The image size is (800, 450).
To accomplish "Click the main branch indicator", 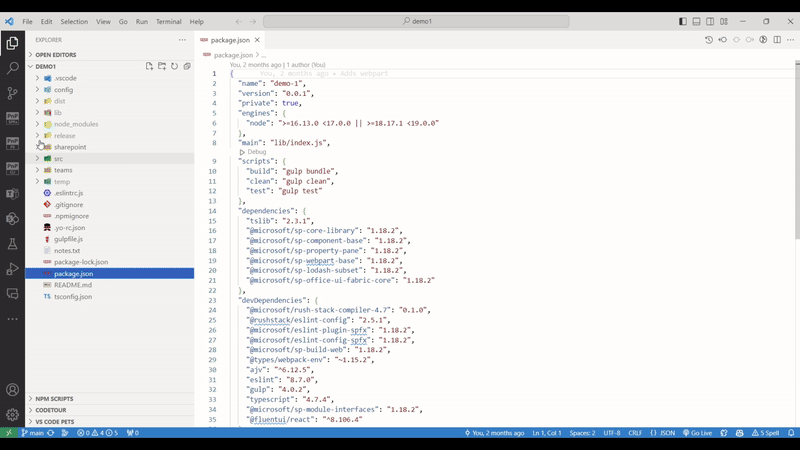I will [x=32, y=433].
